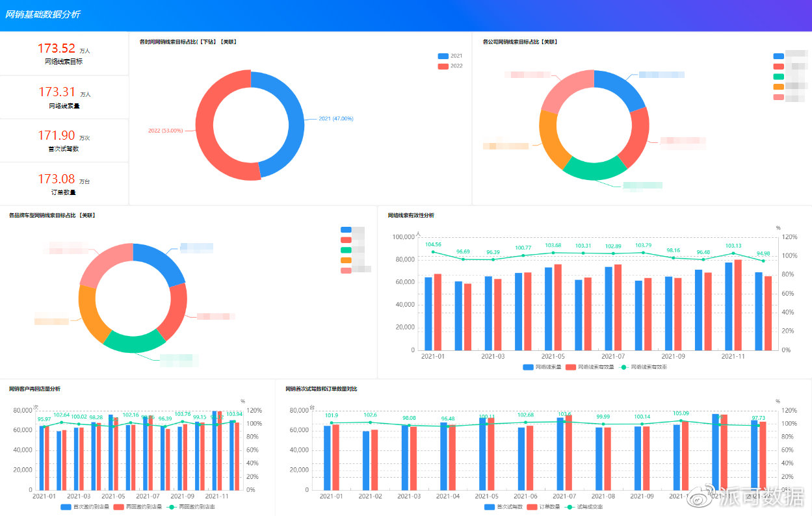Toggle 再回邀约到店率 line legend item
This screenshot has height=516, width=812.
(190, 507)
